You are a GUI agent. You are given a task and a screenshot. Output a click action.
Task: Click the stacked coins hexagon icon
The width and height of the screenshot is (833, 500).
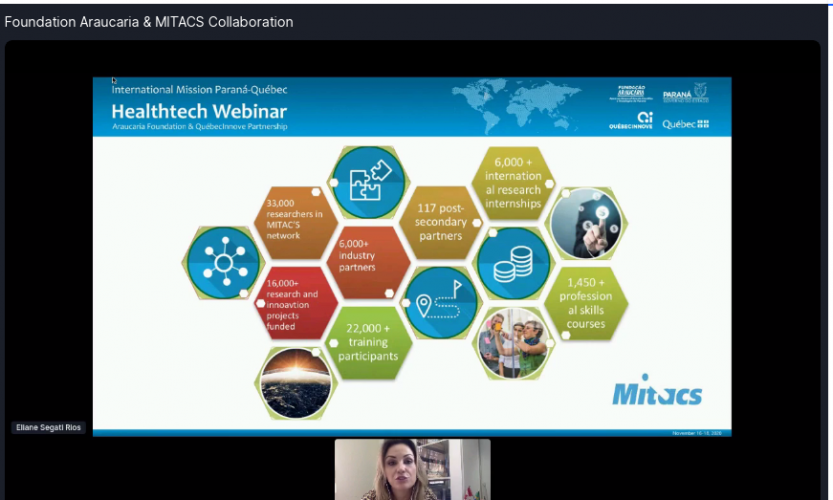pyautogui.click(x=512, y=264)
